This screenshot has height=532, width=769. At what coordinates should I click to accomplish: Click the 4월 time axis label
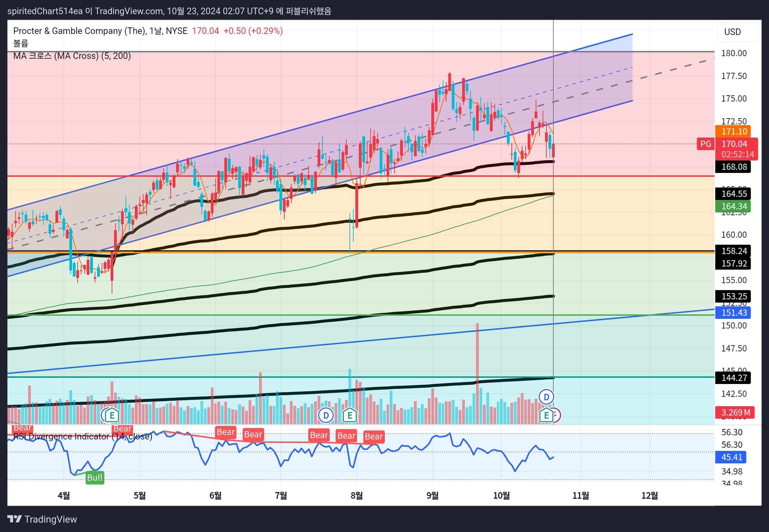pyautogui.click(x=64, y=495)
